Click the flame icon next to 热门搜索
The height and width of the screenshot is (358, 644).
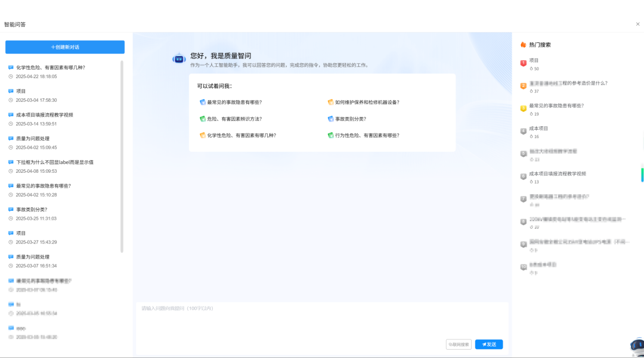(x=524, y=44)
